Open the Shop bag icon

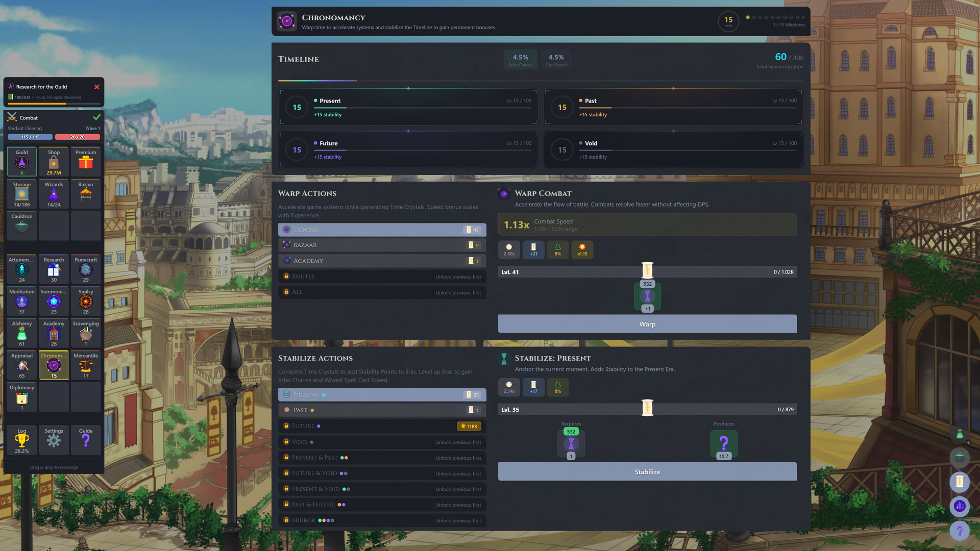coord(54,162)
